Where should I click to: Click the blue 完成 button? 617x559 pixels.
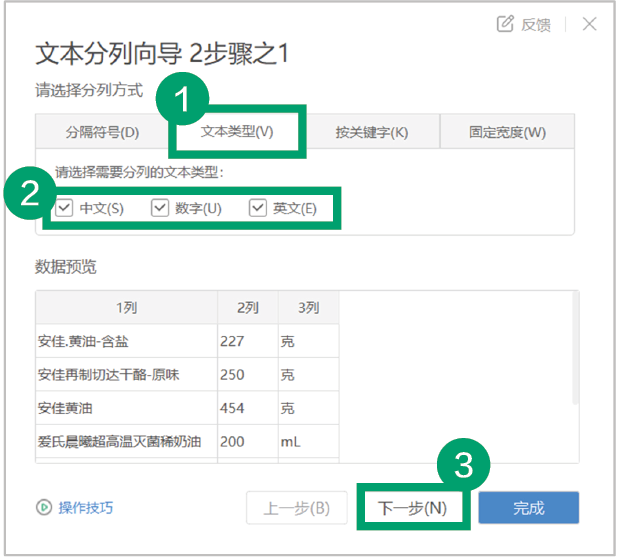(x=528, y=507)
